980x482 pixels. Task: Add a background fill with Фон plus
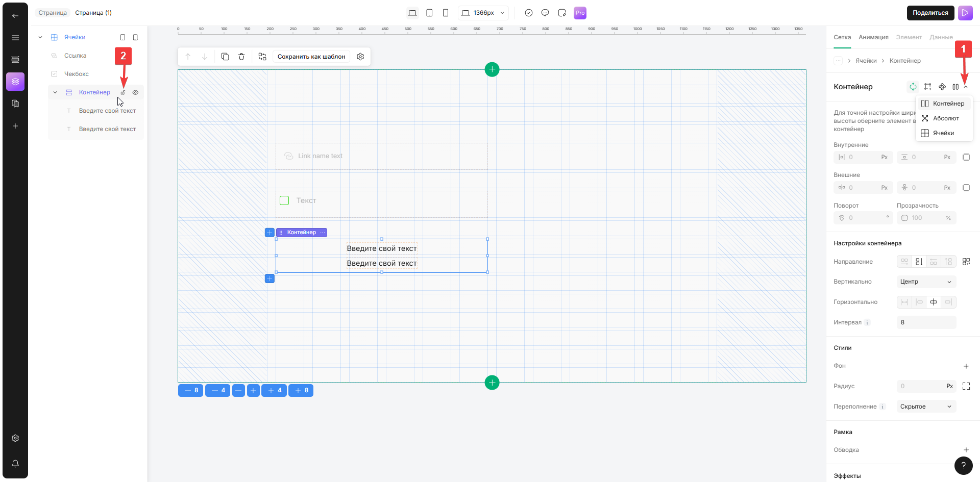[x=966, y=366]
